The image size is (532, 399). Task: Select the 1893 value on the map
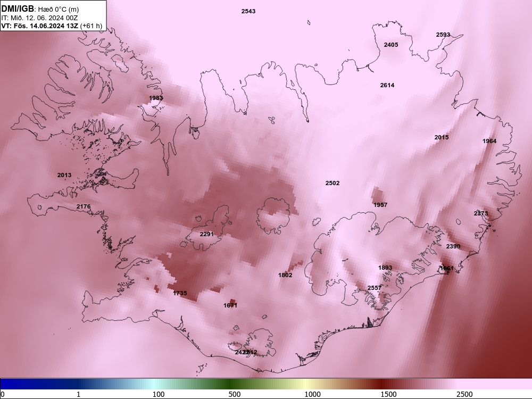coord(385,268)
